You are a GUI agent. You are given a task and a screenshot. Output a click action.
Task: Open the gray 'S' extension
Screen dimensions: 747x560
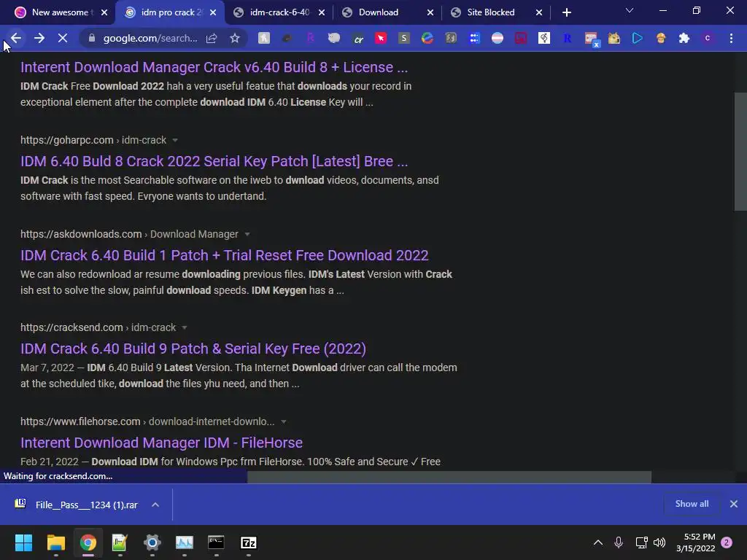click(x=404, y=38)
